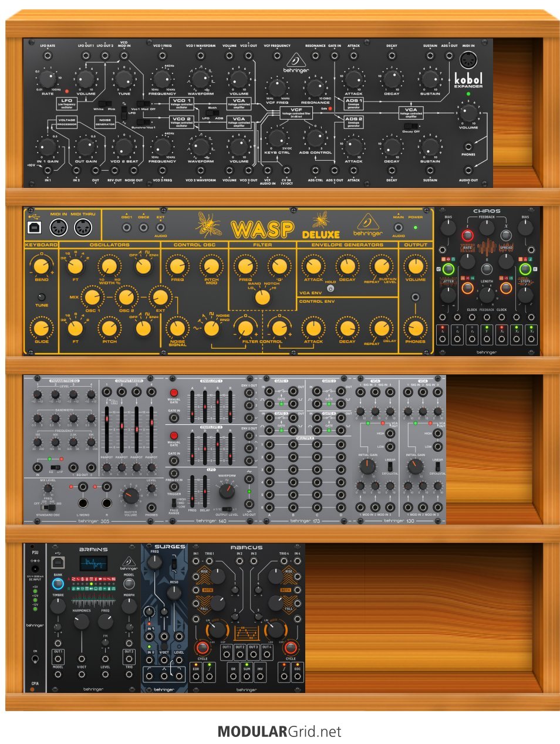Click the WASP GLIDE knob

pyautogui.click(x=41, y=328)
